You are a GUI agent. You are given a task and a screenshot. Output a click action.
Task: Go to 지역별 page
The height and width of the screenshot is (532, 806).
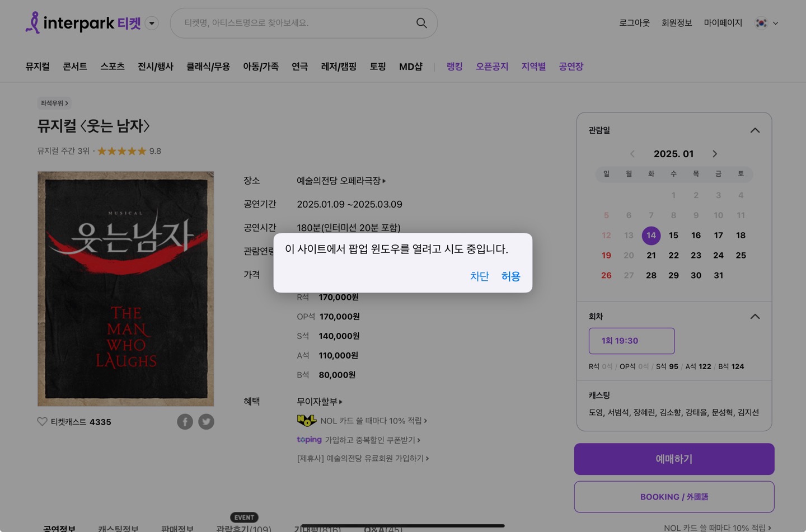[x=533, y=67]
